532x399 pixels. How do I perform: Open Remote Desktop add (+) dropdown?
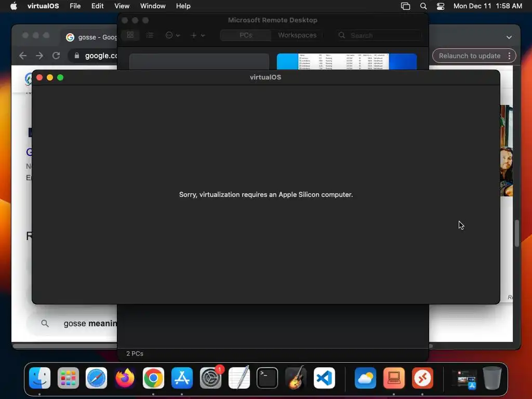coord(197,35)
